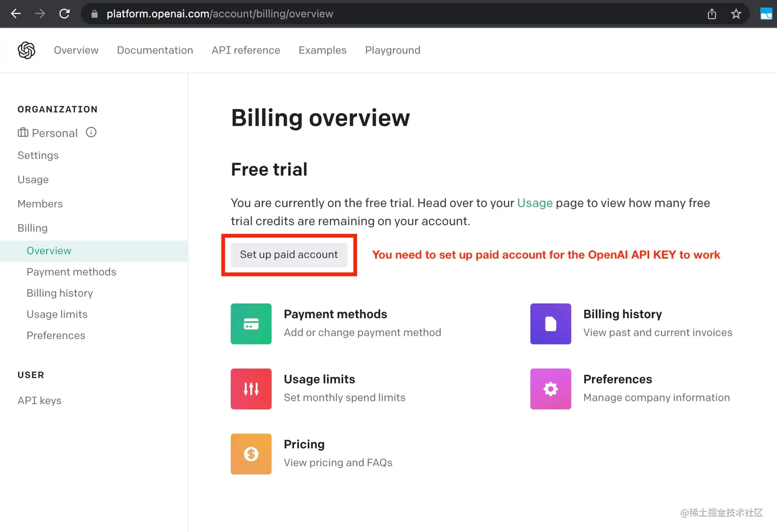
Task: Click 'View pricing and FAQs' text
Action: point(338,463)
